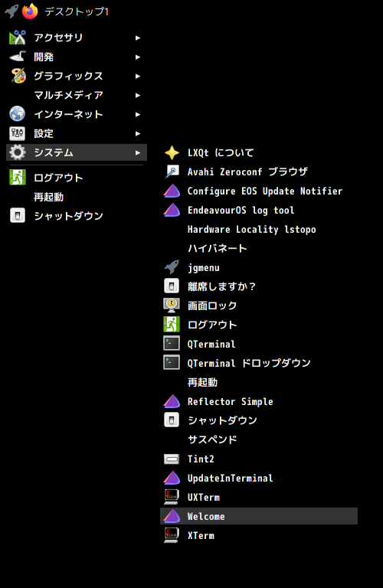Click the EndeavourOS log tool icon
Image resolution: width=383 pixels, height=588 pixels.
point(172,210)
